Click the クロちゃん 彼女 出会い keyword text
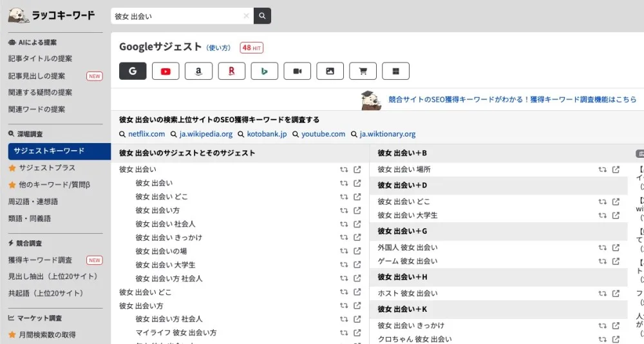644x344 pixels. pyautogui.click(x=415, y=339)
